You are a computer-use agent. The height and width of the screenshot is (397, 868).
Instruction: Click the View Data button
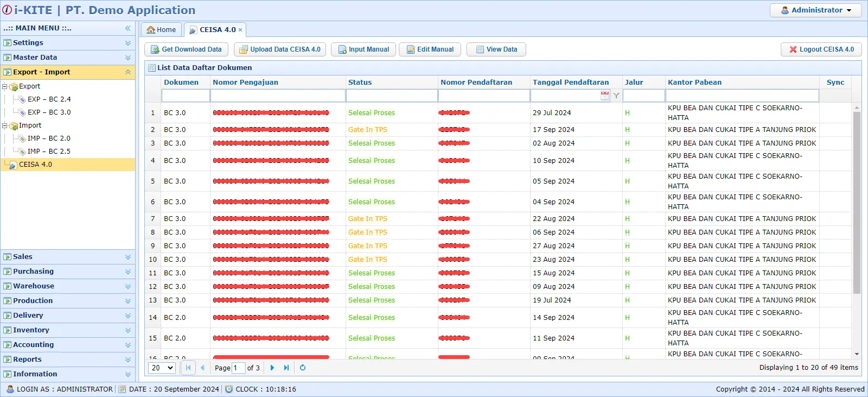pyautogui.click(x=496, y=49)
